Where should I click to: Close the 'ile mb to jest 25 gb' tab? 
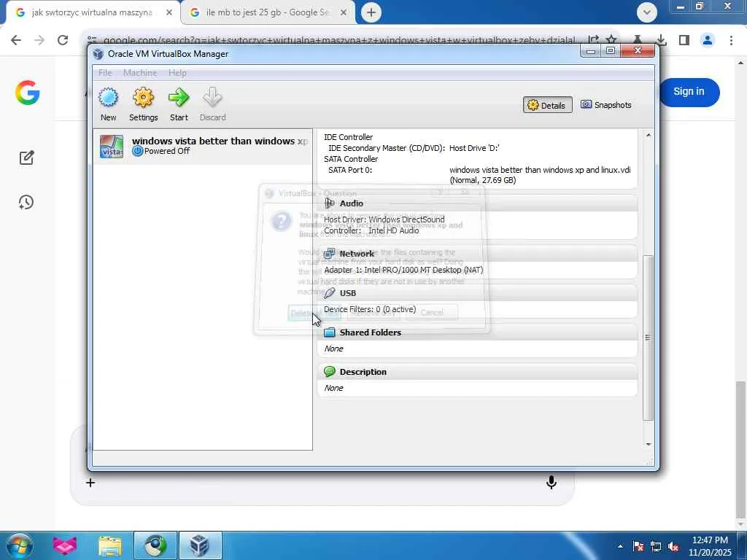click(344, 13)
